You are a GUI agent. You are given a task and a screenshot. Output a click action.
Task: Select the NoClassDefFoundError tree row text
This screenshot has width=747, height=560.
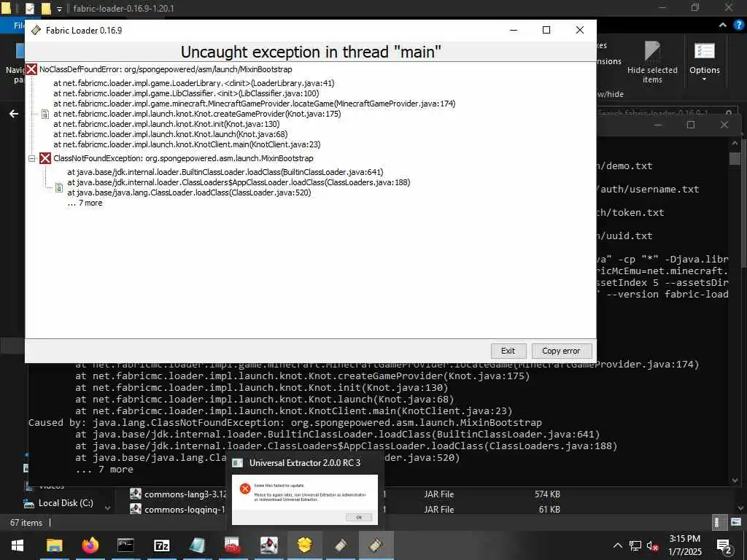coord(166,69)
